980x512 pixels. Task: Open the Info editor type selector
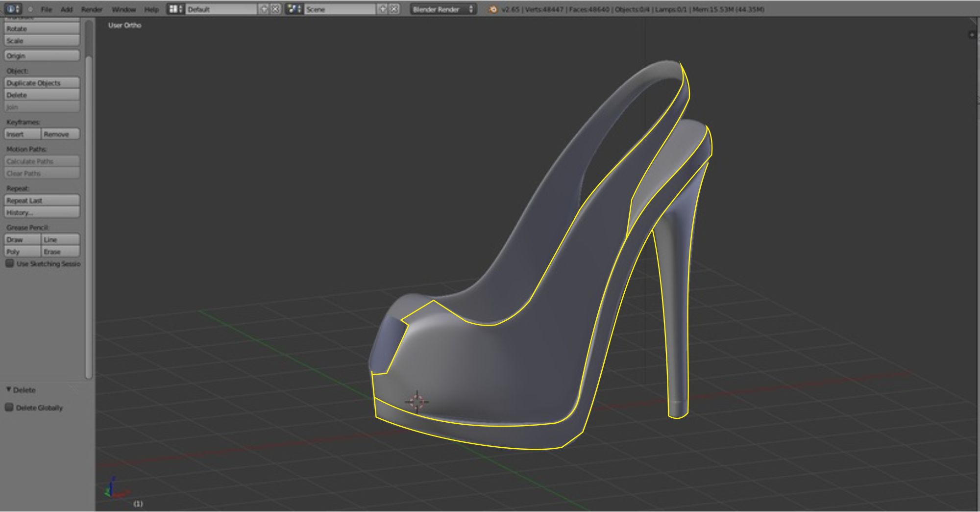[13, 9]
